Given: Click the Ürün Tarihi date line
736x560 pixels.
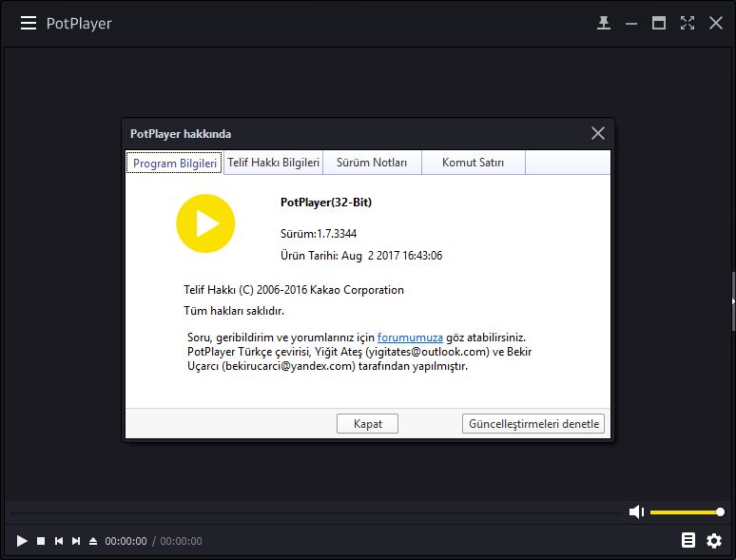Looking at the screenshot, I should [361, 256].
